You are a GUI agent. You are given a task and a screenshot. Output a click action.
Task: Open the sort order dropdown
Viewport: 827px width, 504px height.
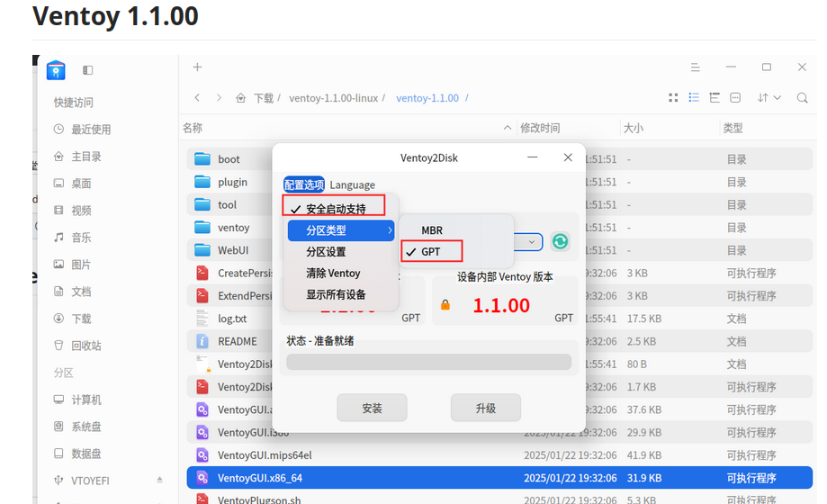[x=769, y=97]
